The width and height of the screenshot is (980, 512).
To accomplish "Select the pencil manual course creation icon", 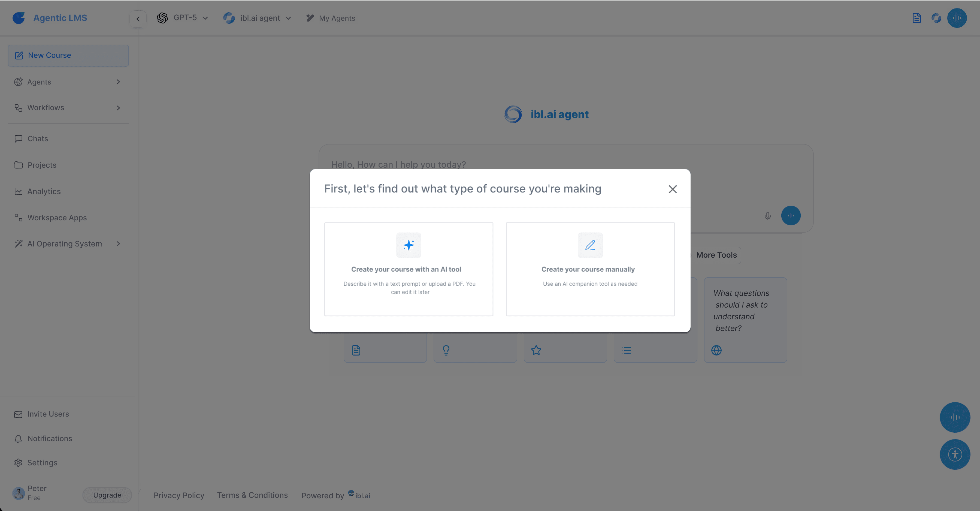I will pos(590,245).
